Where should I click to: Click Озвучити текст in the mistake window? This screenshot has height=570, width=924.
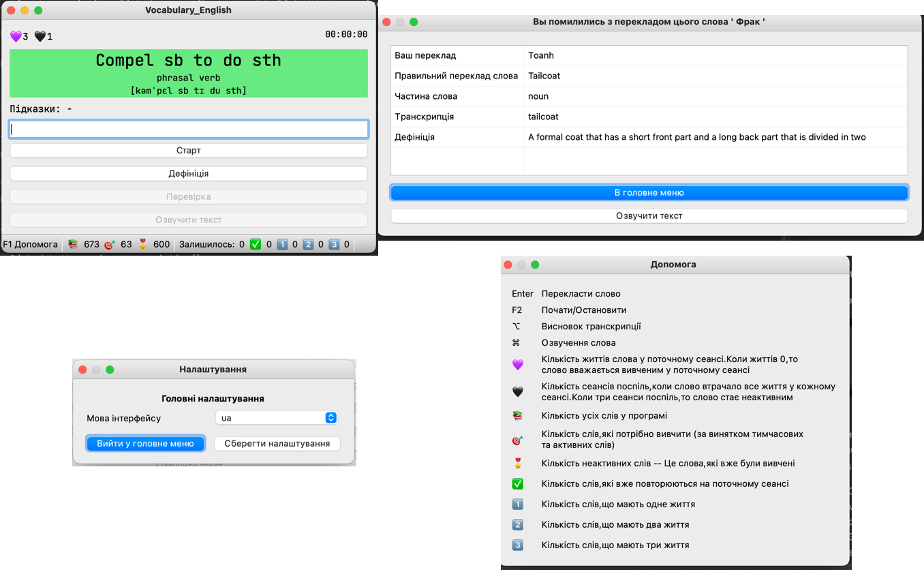coord(649,216)
